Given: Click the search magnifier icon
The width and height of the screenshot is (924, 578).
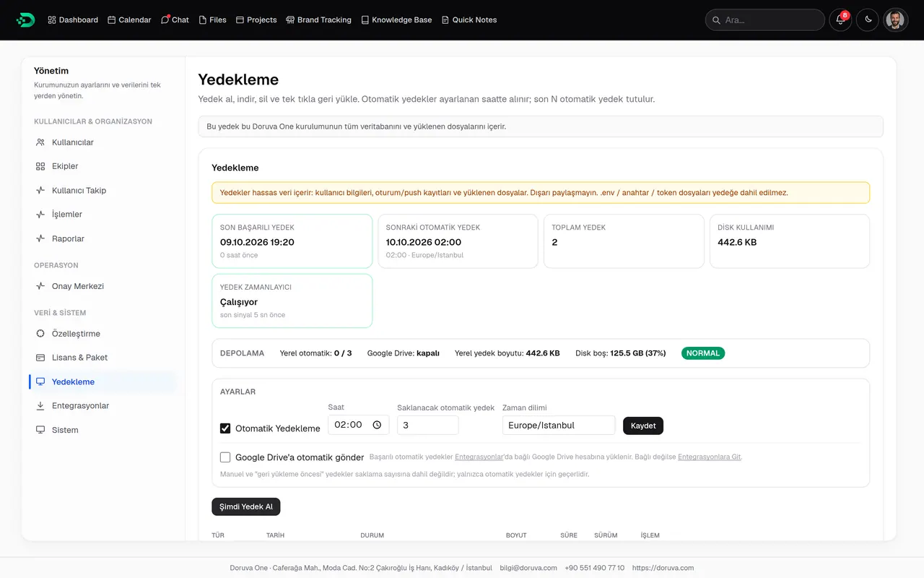Looking at the screenshot, I should click(x=717, y=20).
